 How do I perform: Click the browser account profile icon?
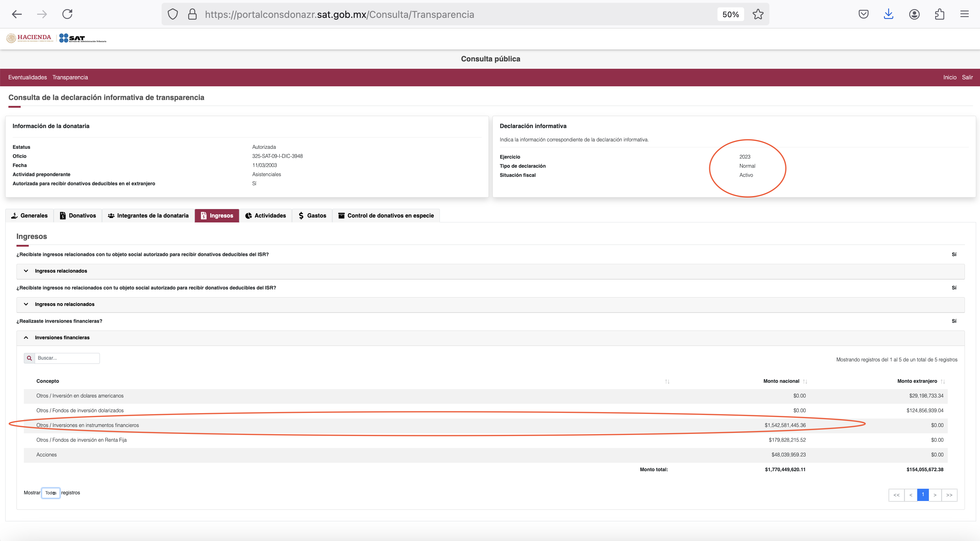(x=914, y=14)
